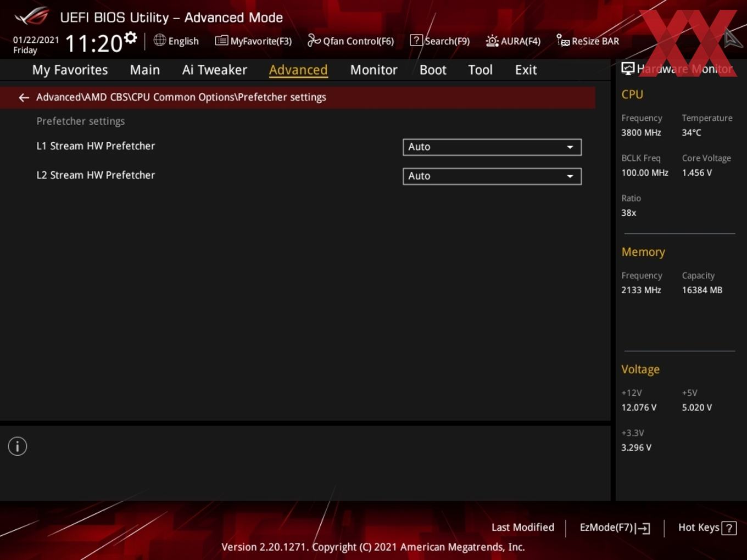Switch to the Ai Tweaker tab
The width and height of the screenshot is (747, 560).
tap(215, 70)
